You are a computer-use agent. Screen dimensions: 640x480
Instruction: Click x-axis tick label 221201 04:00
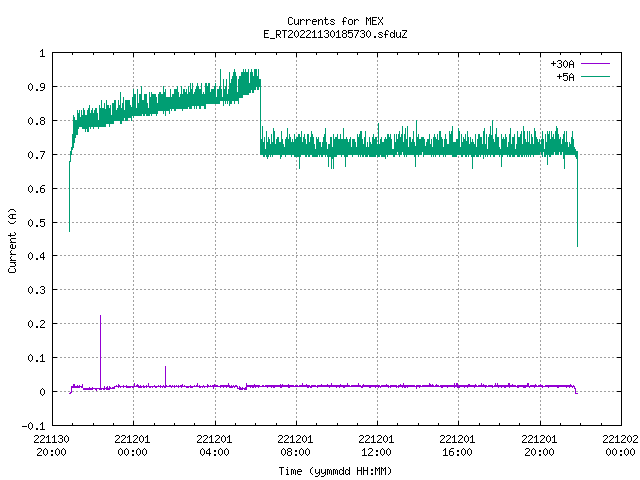pyautogui.click(x=214, y=445)
